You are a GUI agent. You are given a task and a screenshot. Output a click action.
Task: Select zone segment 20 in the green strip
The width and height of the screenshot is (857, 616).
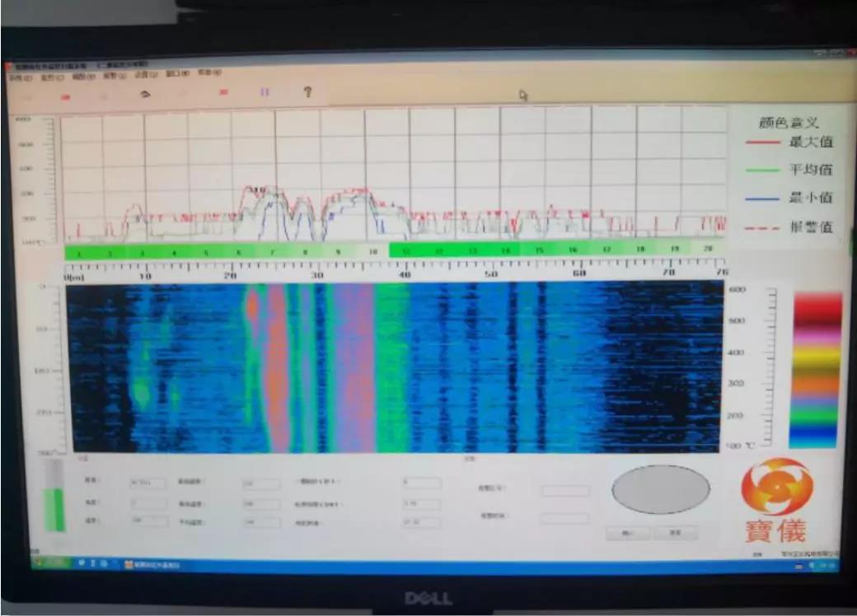coord(709,249)
